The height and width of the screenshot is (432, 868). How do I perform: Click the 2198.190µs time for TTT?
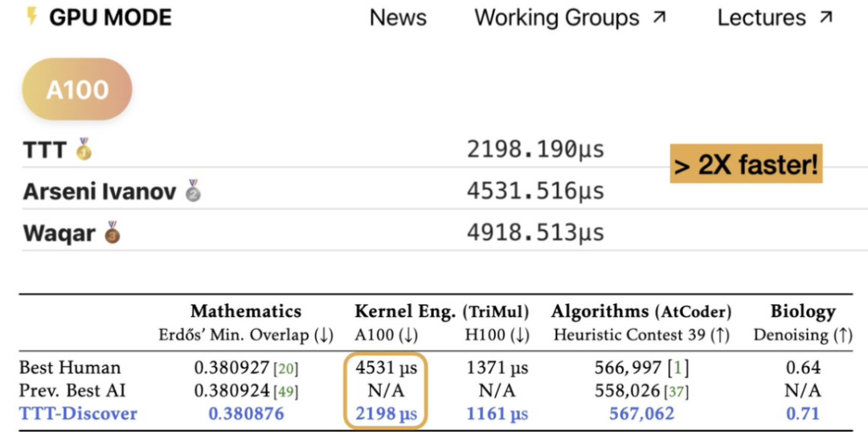click(x=535, y=150)
